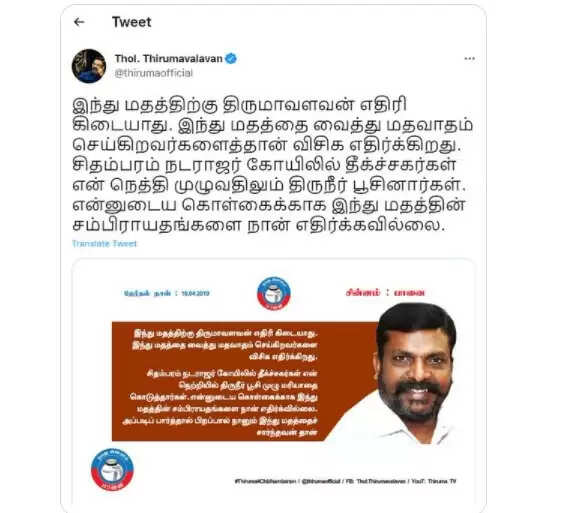Screen dimensions: 563x513
Task: Open the three-dot more options menu
Action: coord(469,59)
